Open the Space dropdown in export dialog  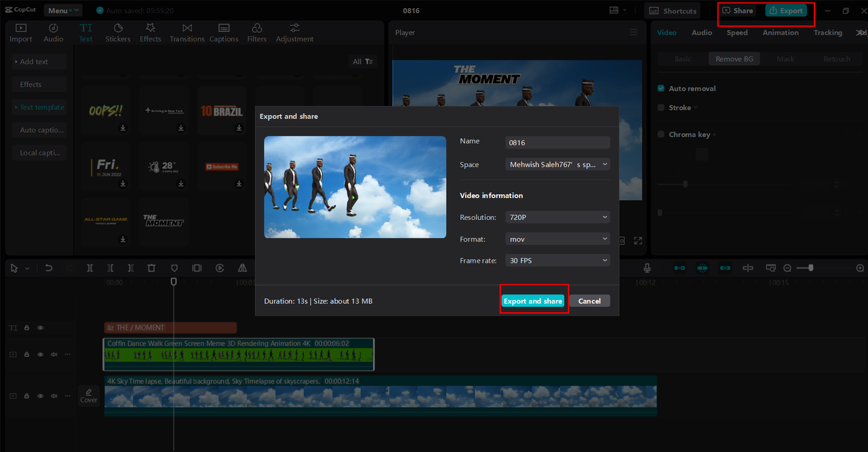click(558, 164)
